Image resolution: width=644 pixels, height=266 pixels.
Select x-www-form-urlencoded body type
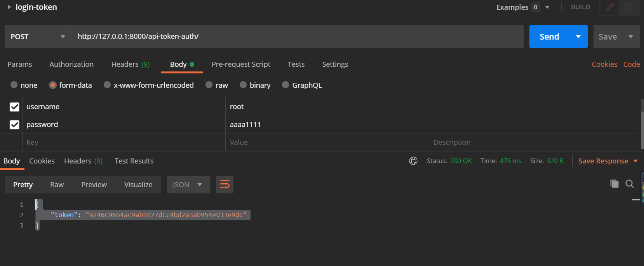tap(107, 85)
